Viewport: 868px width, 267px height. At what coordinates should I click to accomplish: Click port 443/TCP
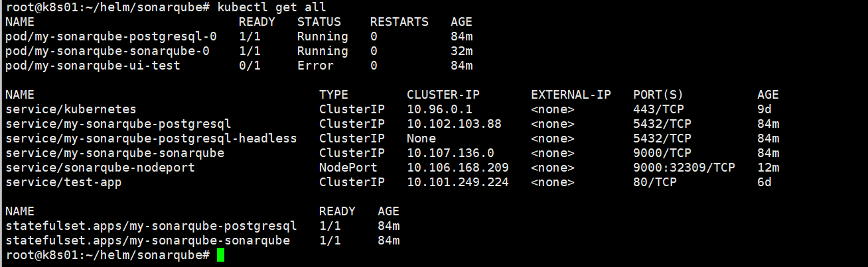pos(658,109)
